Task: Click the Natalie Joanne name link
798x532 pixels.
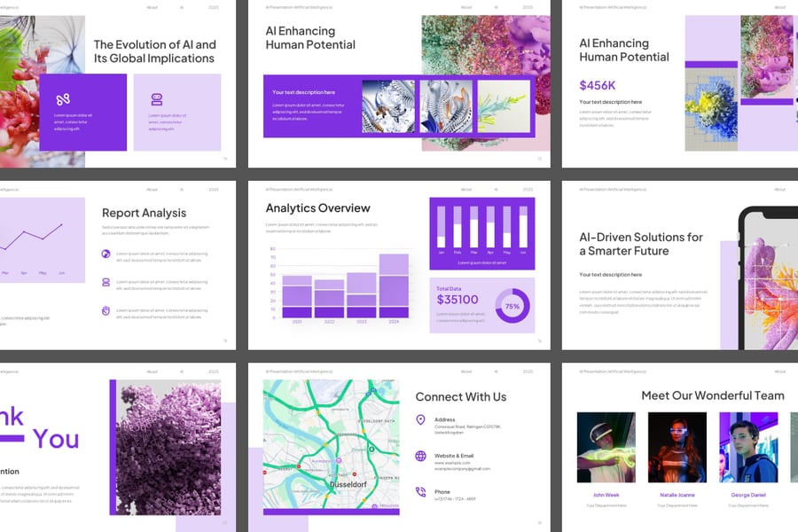Action: pos(677,495)
